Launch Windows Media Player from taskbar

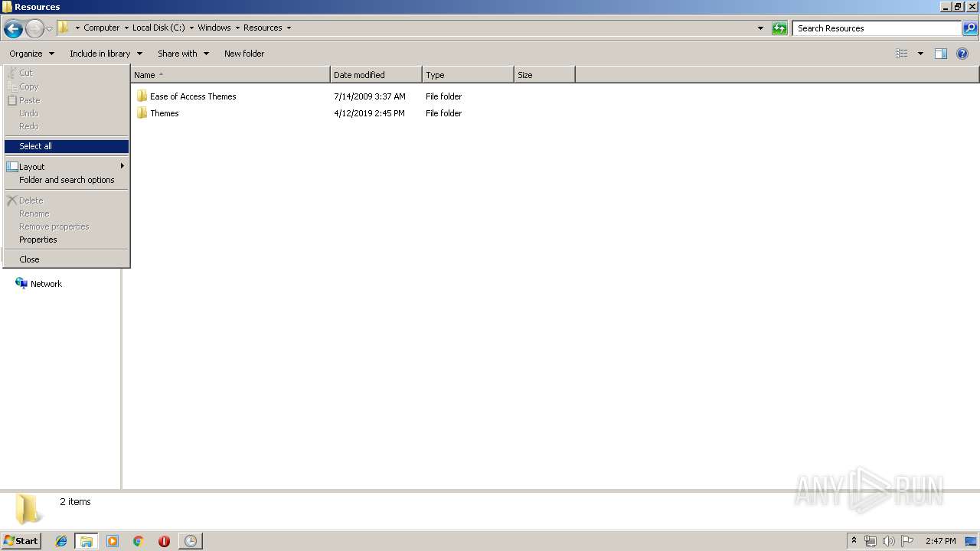[x=113, y=541]
